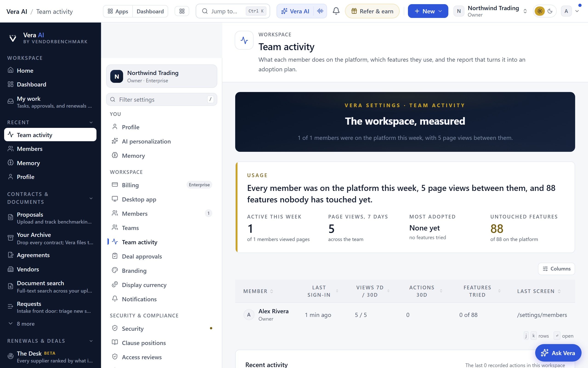This screenshot has height=368, width=588.
Task: Open Display currency settings
Action: [x=161, y=285]
